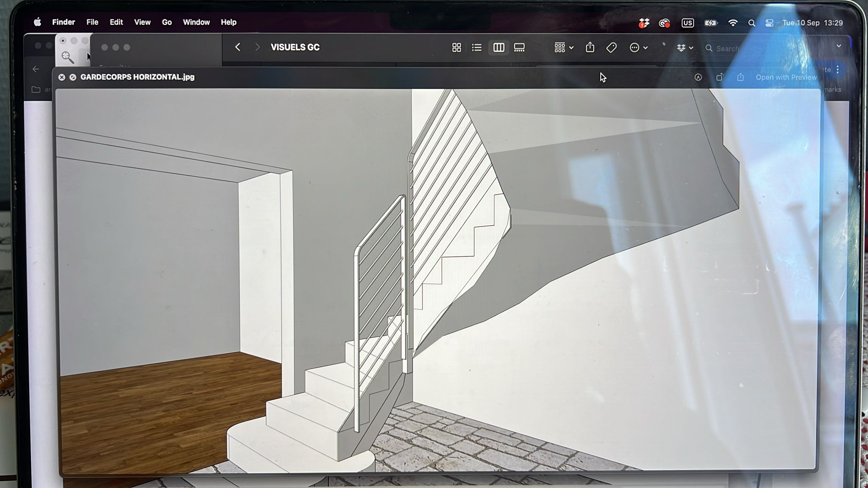Open the Apple menu
868x488 pixels.
[x=37, y=22]
